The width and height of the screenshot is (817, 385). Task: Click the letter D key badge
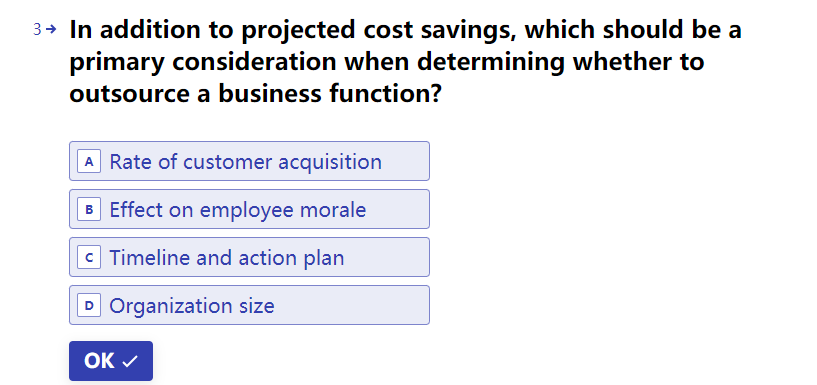[x=89, y=305]
